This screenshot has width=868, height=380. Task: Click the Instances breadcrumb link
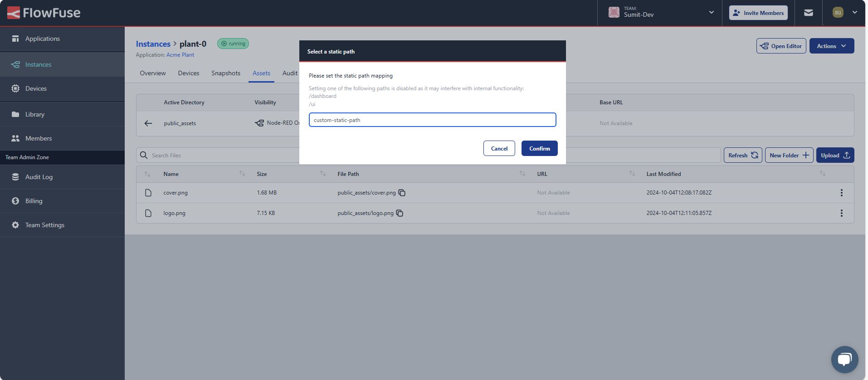coord(153,44)
